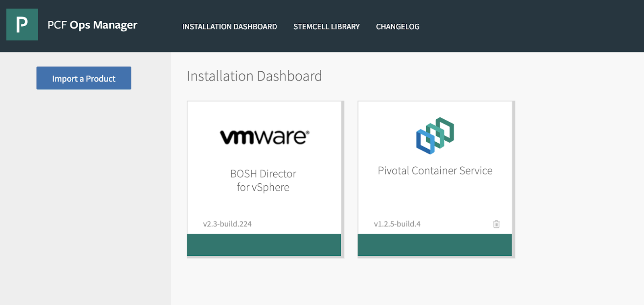Screen dimensions: 644x305
Task: Open Pivotal Container Service tile name
Action: 435,171
